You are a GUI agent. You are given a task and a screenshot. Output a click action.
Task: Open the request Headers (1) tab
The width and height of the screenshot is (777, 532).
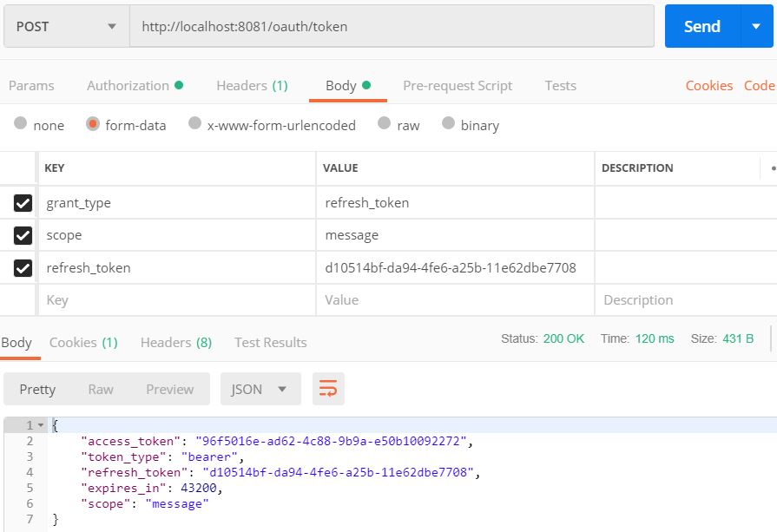tap(253, 86)
